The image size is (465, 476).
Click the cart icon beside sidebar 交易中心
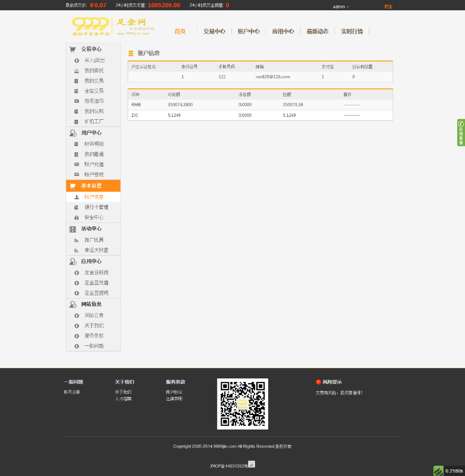72,49
